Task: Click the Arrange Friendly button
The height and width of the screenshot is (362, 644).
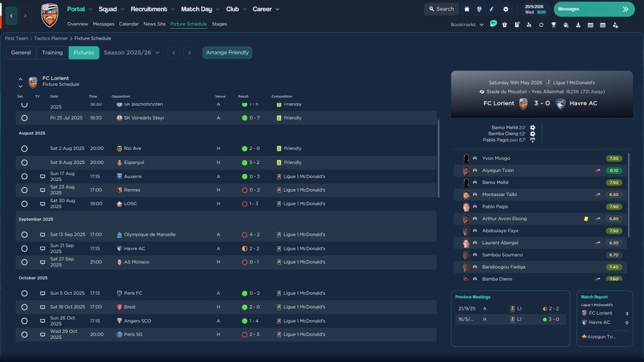Action: [227, 52]
